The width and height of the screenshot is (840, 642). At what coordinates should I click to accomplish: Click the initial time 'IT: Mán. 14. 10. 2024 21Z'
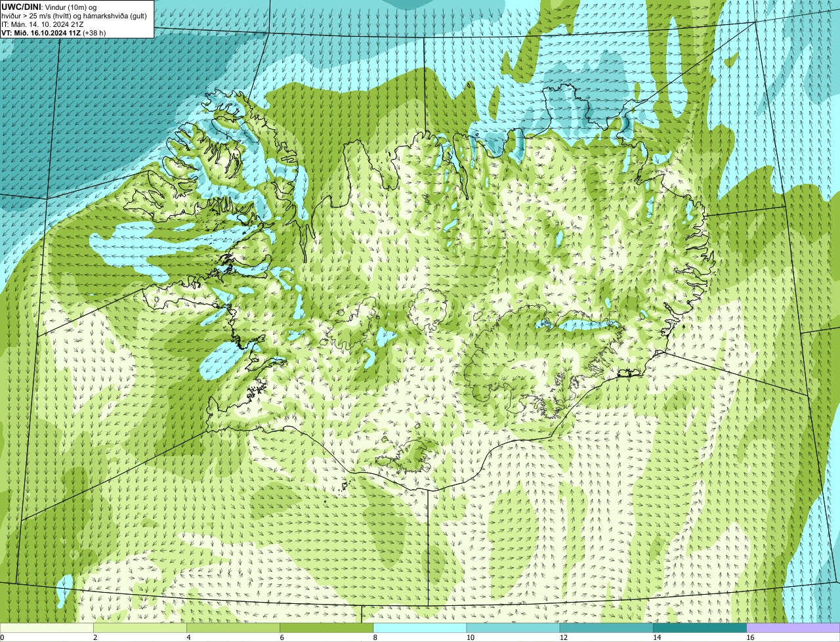coord(44,24)
